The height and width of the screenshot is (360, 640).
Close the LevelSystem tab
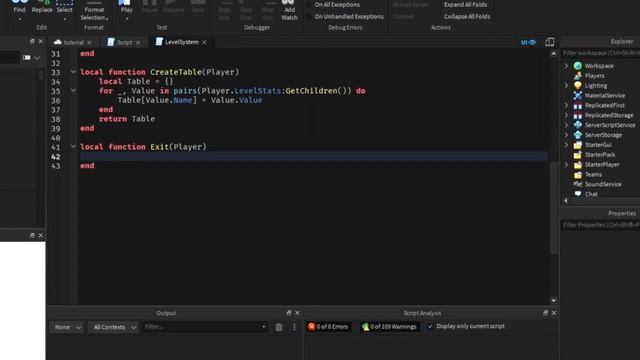pyautogui.click(x=204, y=42)
